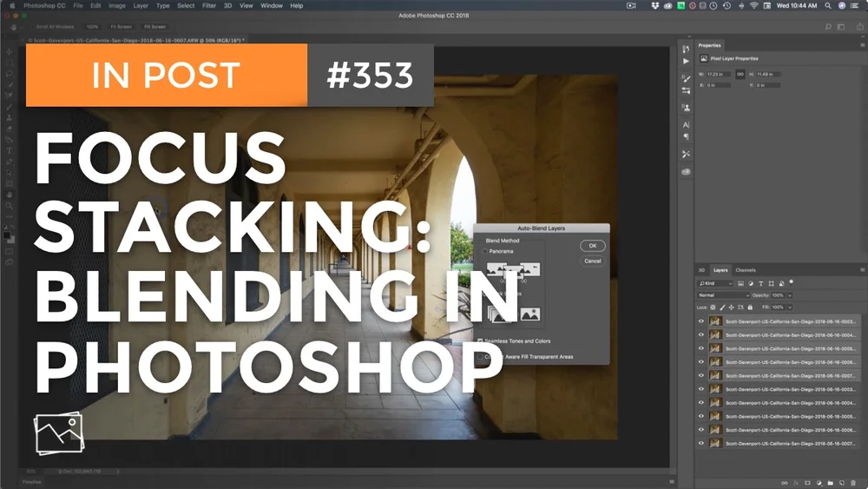Click the Opacity 100% field
The image size is (868, 489).
pos(777,295)
